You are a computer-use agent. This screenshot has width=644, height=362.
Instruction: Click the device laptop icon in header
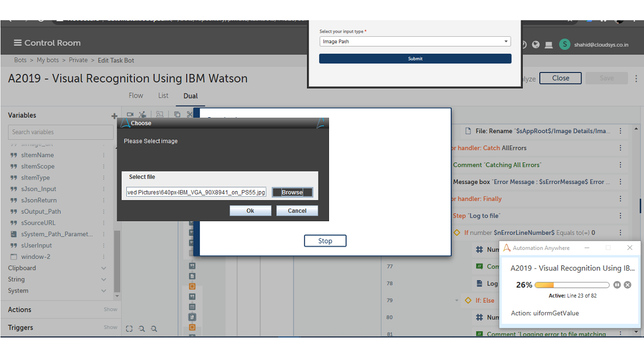coord(549,45)
